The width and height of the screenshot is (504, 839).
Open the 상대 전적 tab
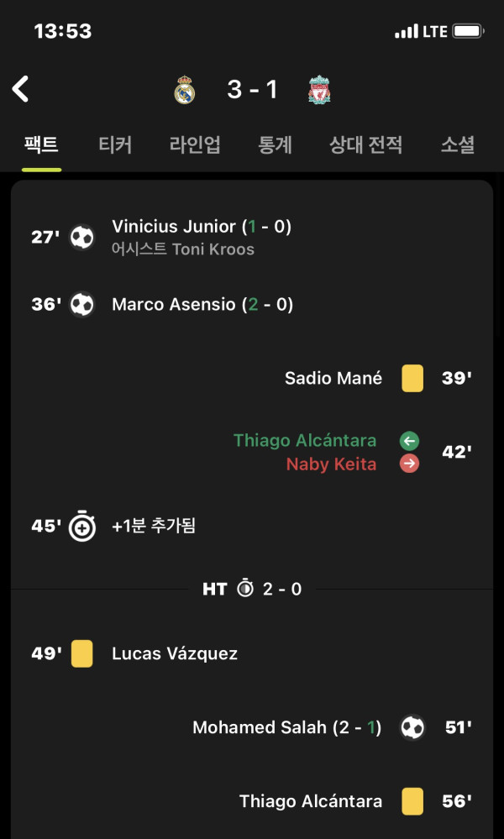[x=366, y=145]
